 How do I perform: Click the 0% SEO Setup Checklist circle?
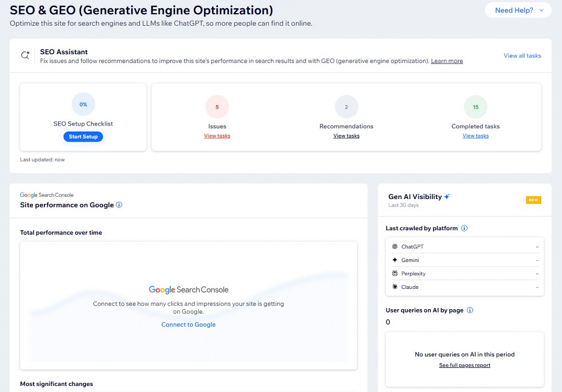(x=83, y=105)
